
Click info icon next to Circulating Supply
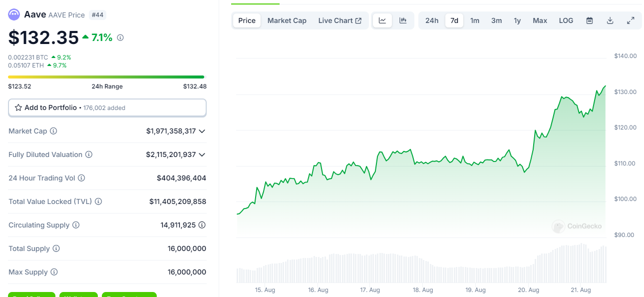(x=76, y=225)
